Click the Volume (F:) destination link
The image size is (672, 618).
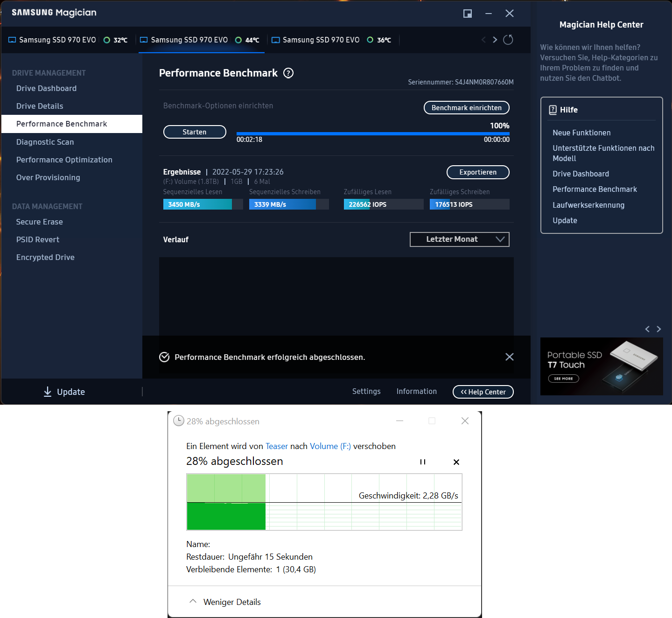(330, 446)
